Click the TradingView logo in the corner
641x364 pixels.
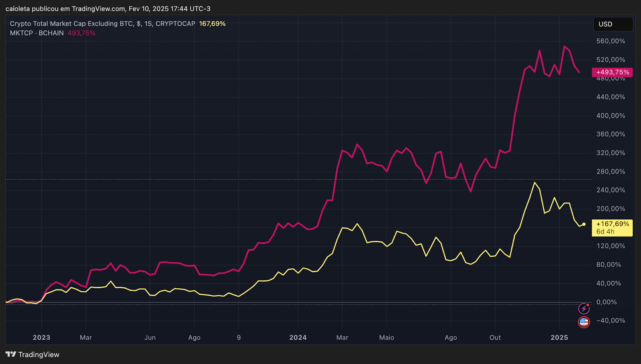coord(12,354)
